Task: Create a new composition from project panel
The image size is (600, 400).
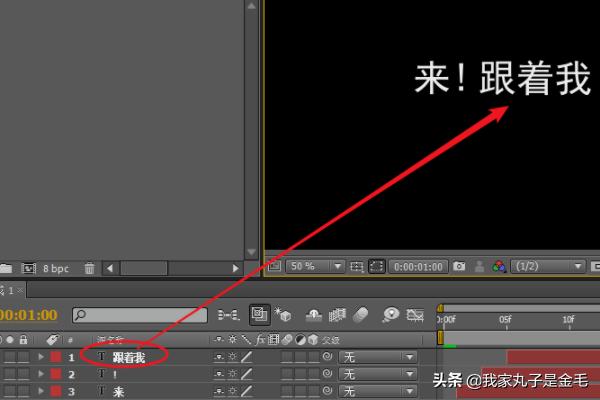Action: click(x=29, y=268)
